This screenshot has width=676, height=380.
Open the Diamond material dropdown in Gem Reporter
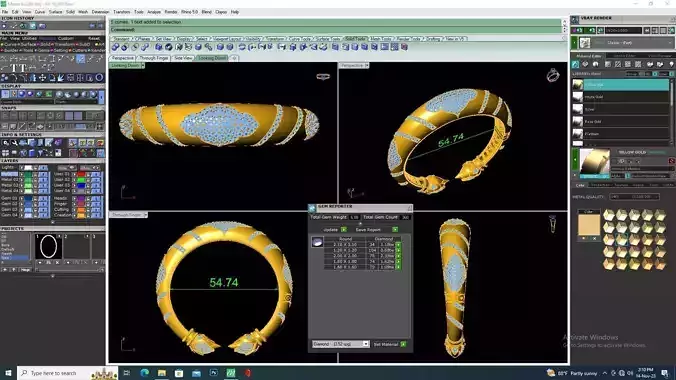[341, 344]
